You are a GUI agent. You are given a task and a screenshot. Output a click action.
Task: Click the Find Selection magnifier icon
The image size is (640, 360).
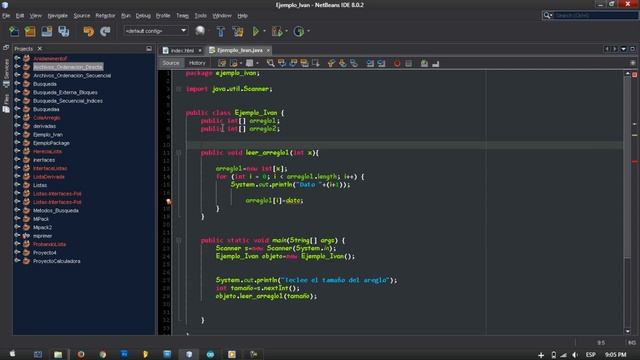270,63
